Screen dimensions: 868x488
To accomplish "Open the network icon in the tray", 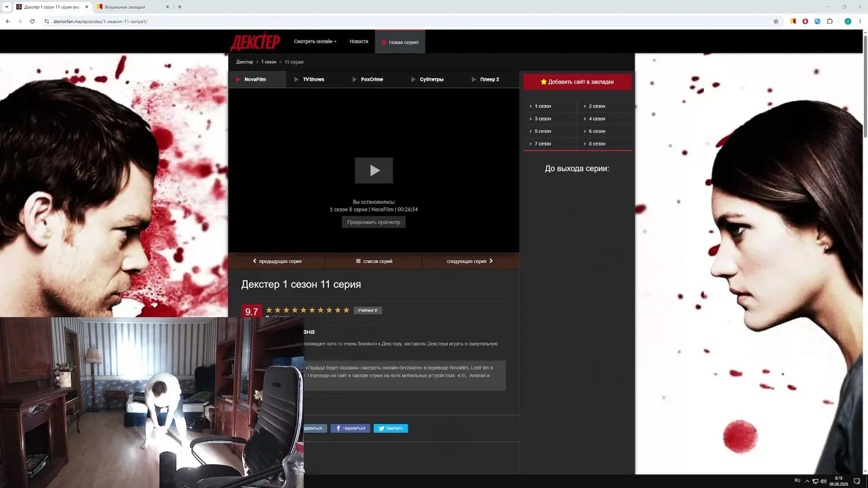I will point(815,481).
